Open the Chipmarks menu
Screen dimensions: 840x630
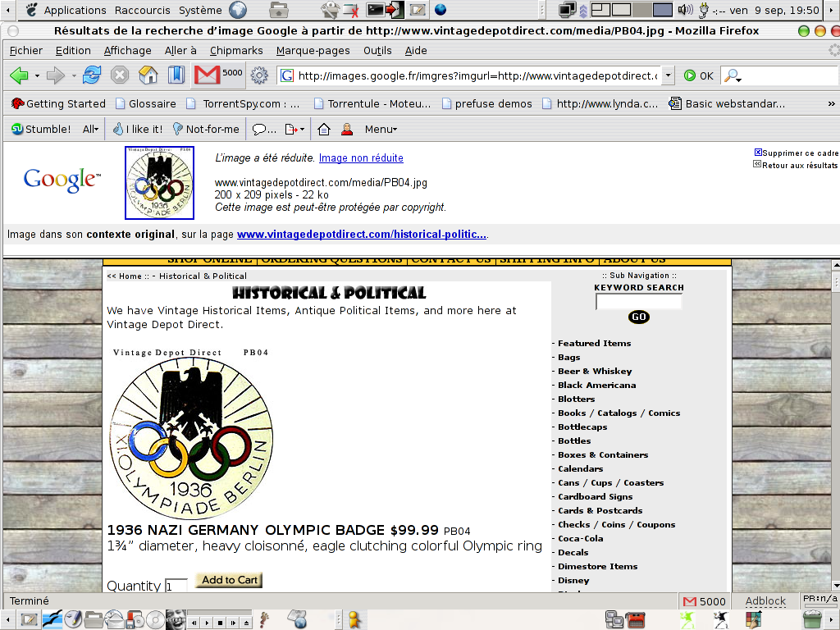(x=236, y=50)
